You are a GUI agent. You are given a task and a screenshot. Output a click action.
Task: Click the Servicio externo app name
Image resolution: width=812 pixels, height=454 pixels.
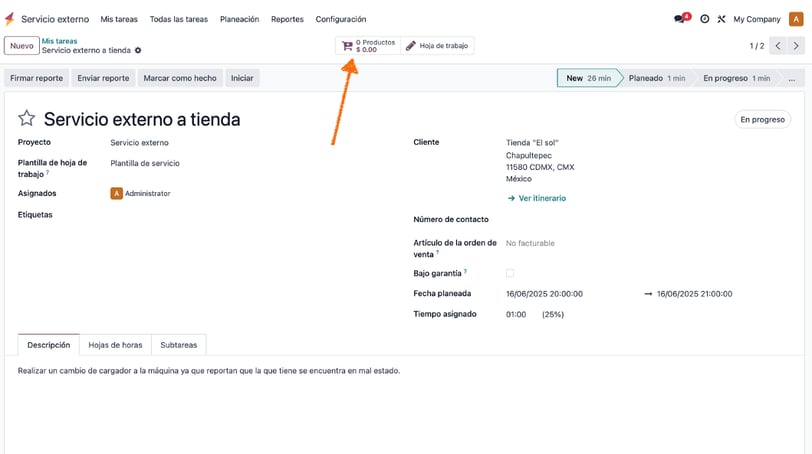(x=55, y=19)
